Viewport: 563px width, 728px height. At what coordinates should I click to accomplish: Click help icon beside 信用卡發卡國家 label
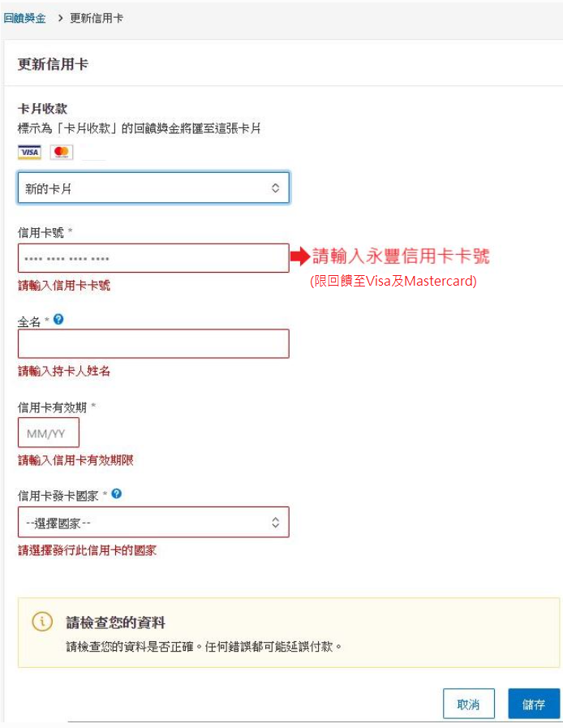pyautogui.click(x=117, y=493)
